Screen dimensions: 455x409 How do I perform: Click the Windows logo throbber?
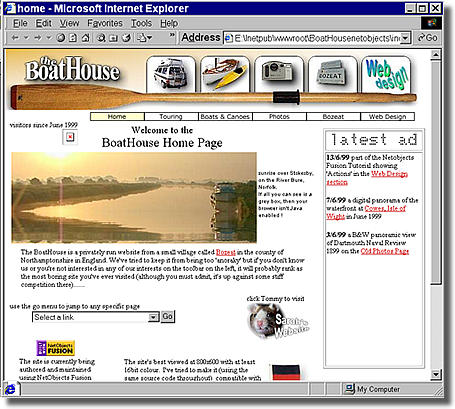(x=432, y=23)
